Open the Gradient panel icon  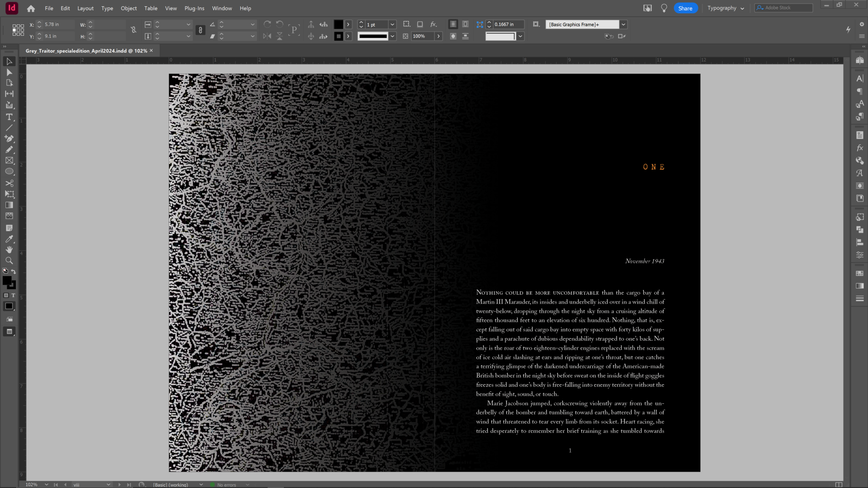tap(859, 286)
